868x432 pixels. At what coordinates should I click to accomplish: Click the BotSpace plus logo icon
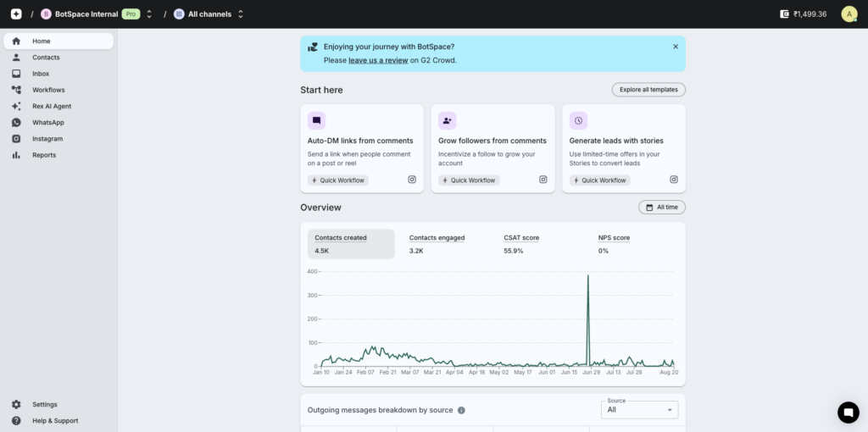[x=16, y=14]
